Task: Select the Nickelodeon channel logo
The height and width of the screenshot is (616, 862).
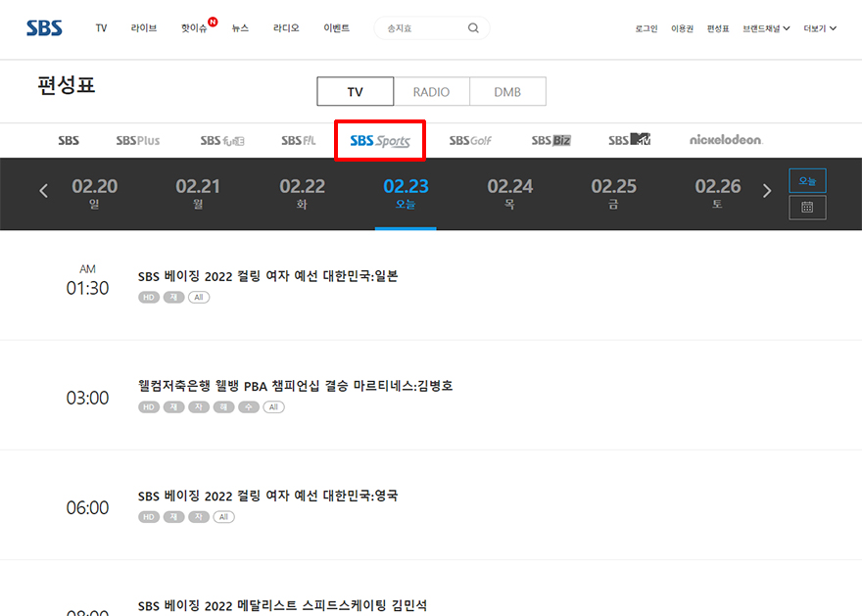Action: click(726, 140)
